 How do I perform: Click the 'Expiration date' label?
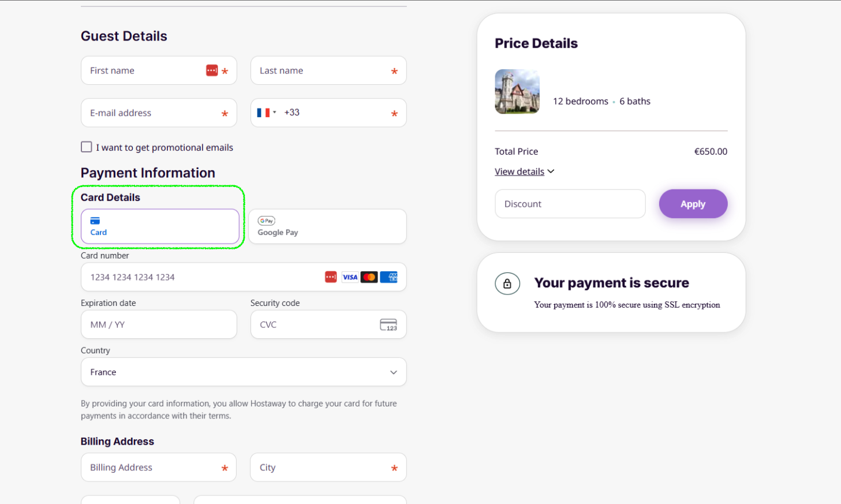(x=109, y=303)
